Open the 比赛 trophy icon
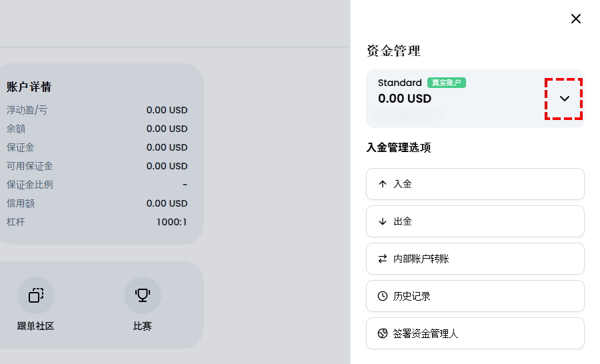The width and height of the screenshot is (600, 364). point(143,295)
